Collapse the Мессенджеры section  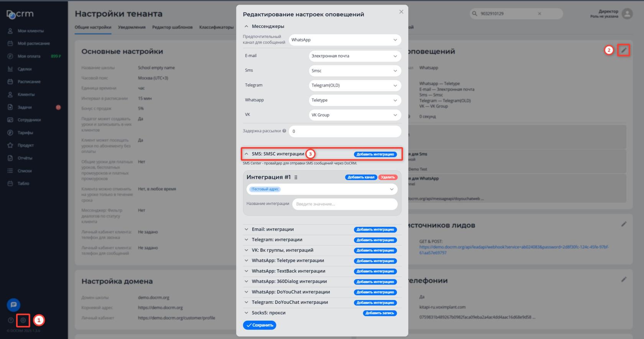(x=246, y=26)
